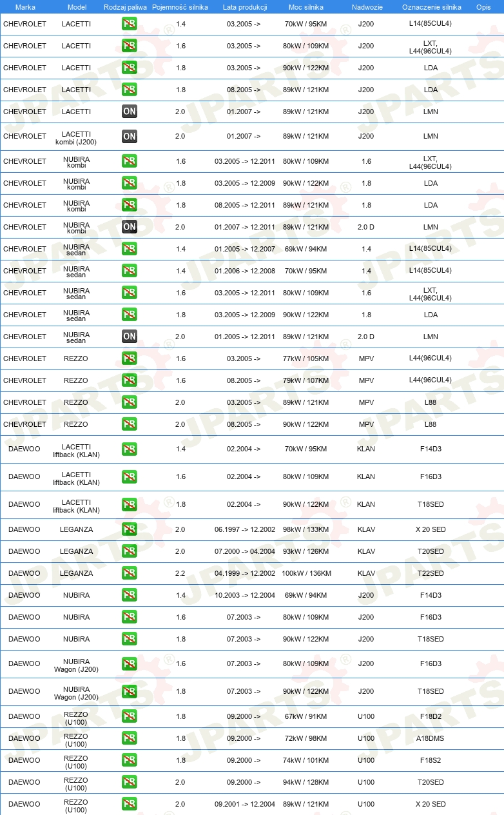
Task: Click the F18S2 engine code
Action: pos(431,760)
